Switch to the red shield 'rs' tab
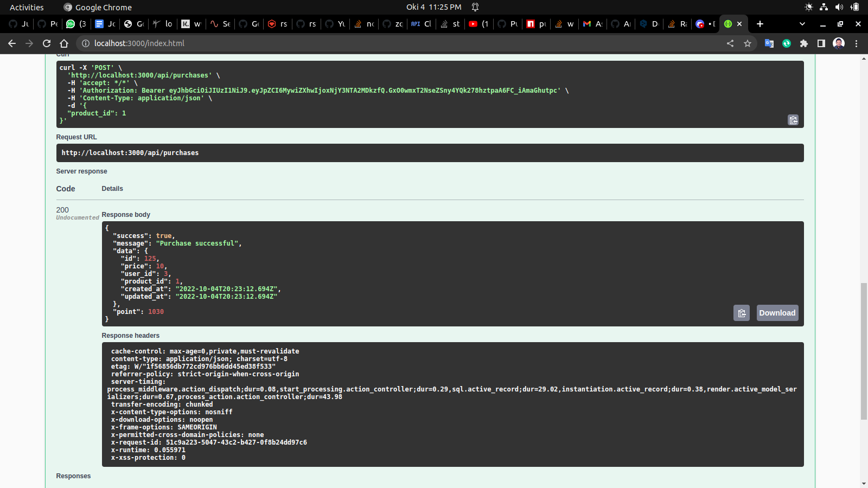This screenshot has height=488, width=868. coord(278,24)
